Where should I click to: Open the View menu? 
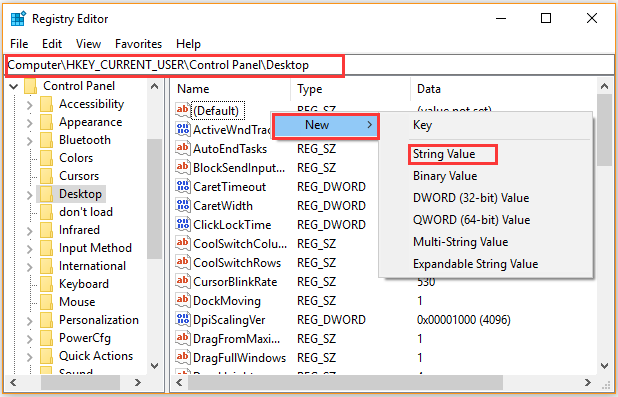point(88,44)
